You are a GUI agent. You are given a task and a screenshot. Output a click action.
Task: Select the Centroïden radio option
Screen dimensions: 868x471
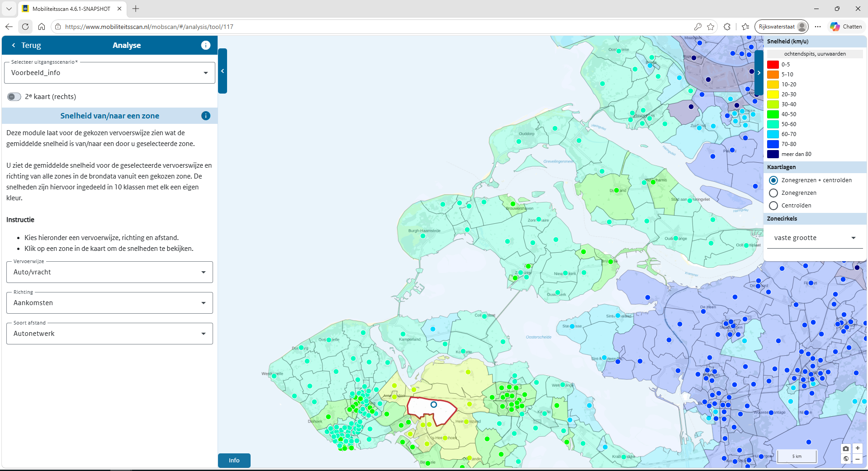(x=773, y=206)
